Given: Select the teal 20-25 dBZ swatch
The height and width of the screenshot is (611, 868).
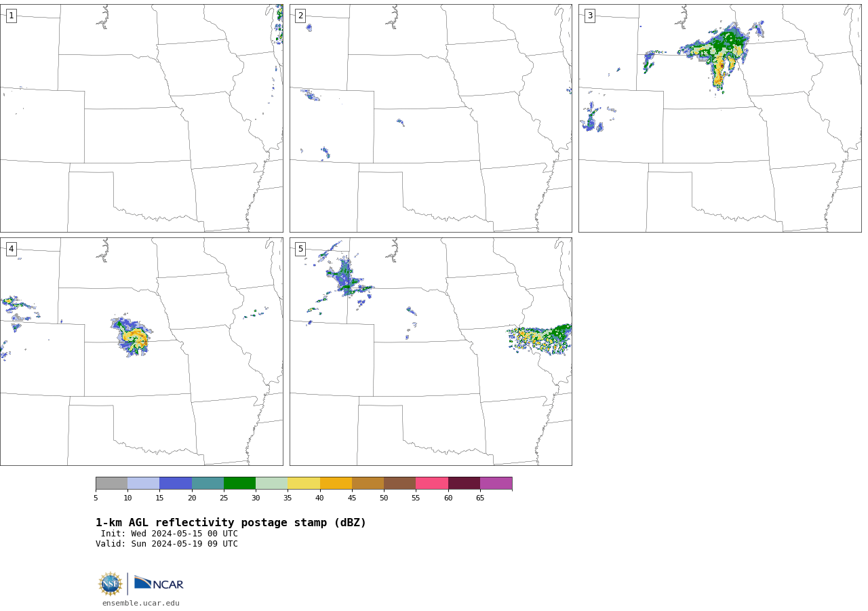Looking at the screenshot, I should (x=208, y=483).
